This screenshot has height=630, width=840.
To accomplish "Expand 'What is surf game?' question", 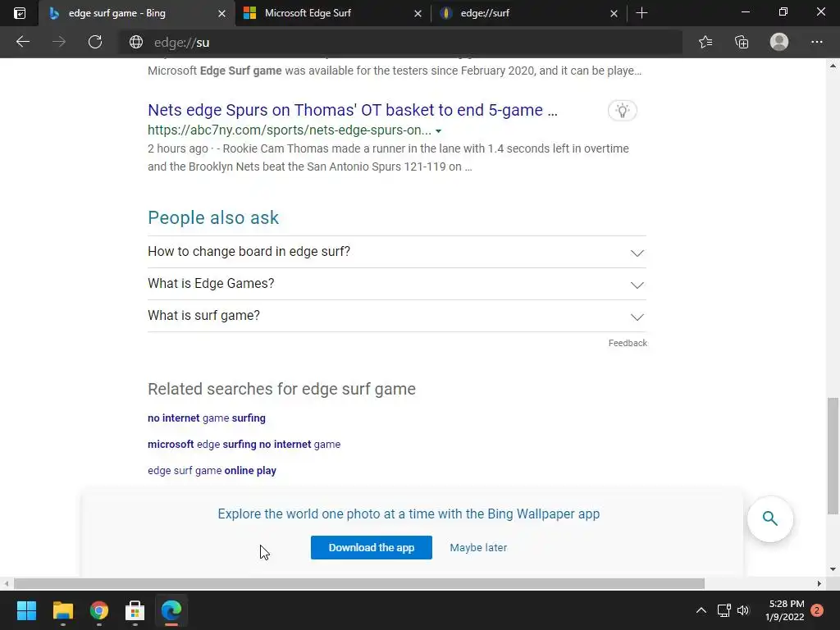I will (396, 316).
